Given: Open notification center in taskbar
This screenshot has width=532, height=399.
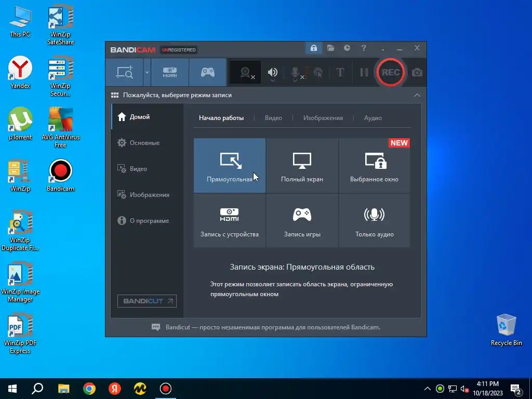Looking at the screenshot, I should (516, 390).
